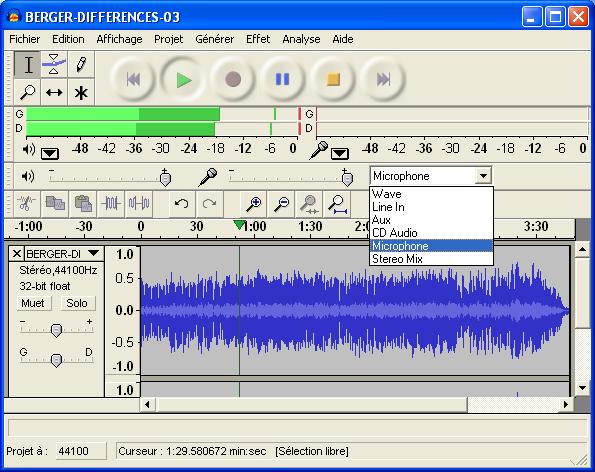This screenshot has height=472, width=595.
Task: Click the track pan G/D slider knob
Action: tap(56, 360)
